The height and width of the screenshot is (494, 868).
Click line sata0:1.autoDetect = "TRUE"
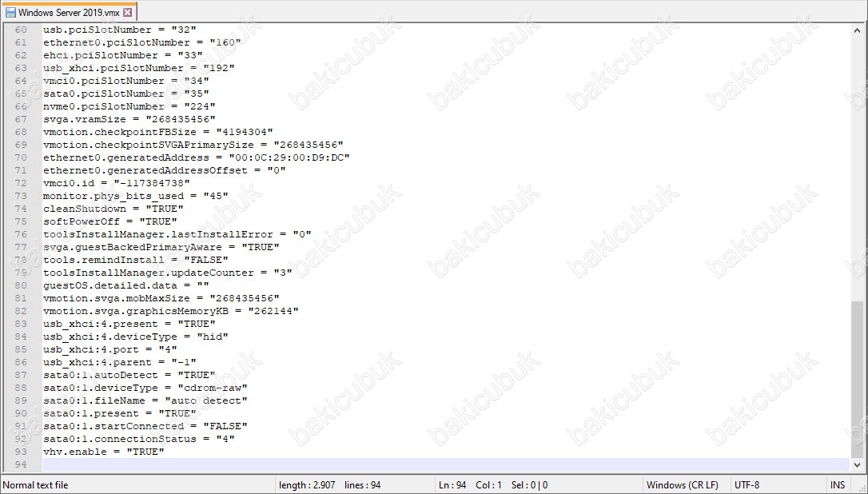click(x=129, y=375)
